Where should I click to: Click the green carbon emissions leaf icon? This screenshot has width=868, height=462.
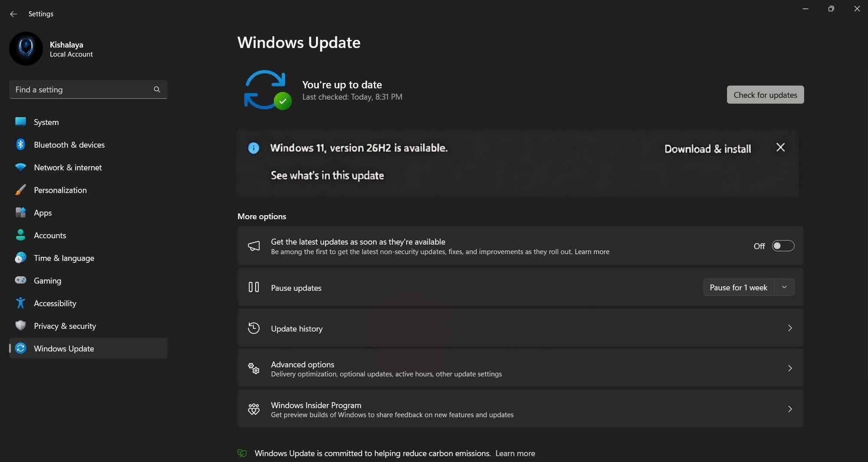[x=242, y=453]
